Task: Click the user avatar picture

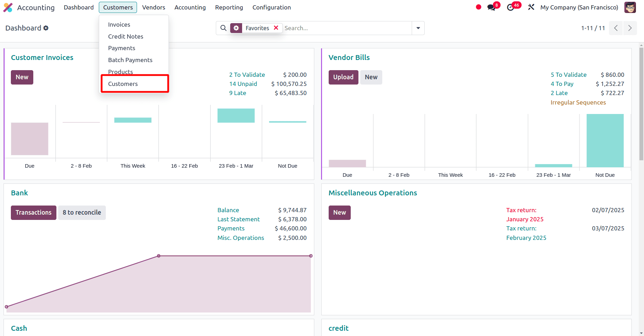Action: pos(630,7)
